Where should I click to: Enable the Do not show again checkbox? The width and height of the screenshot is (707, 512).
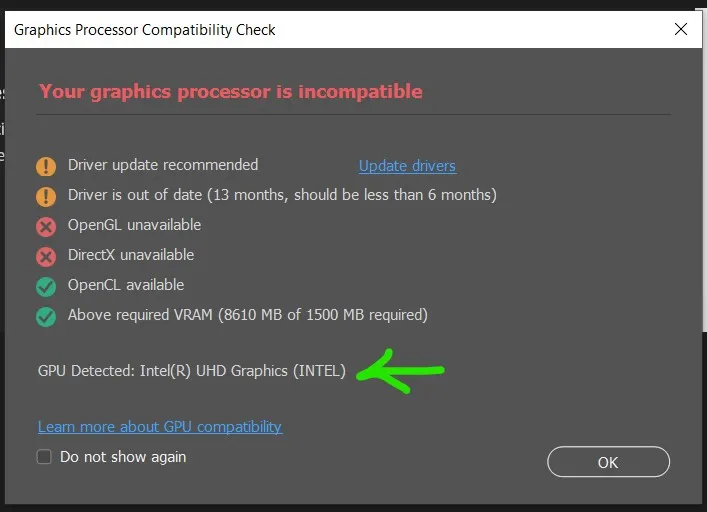44,457
